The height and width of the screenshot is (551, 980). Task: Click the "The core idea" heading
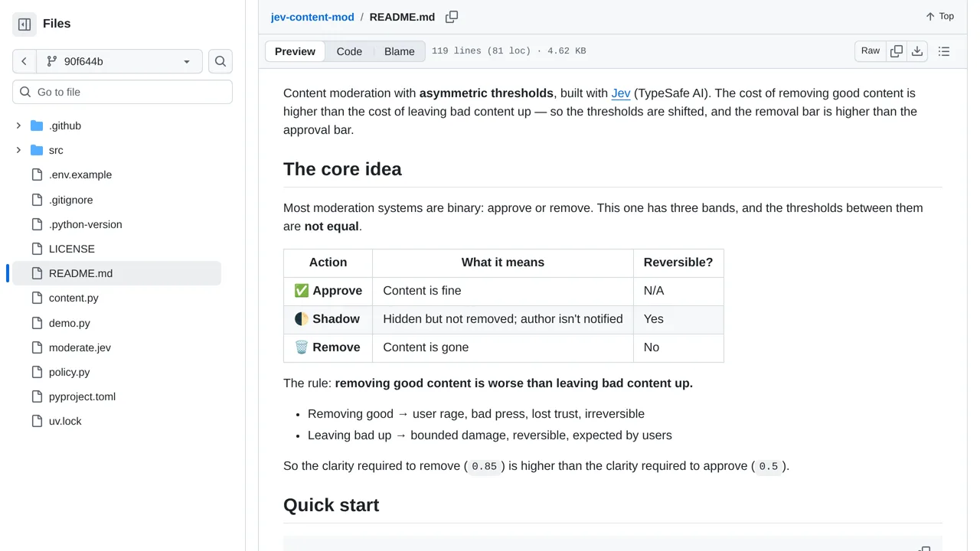click(x=342, y=169)
